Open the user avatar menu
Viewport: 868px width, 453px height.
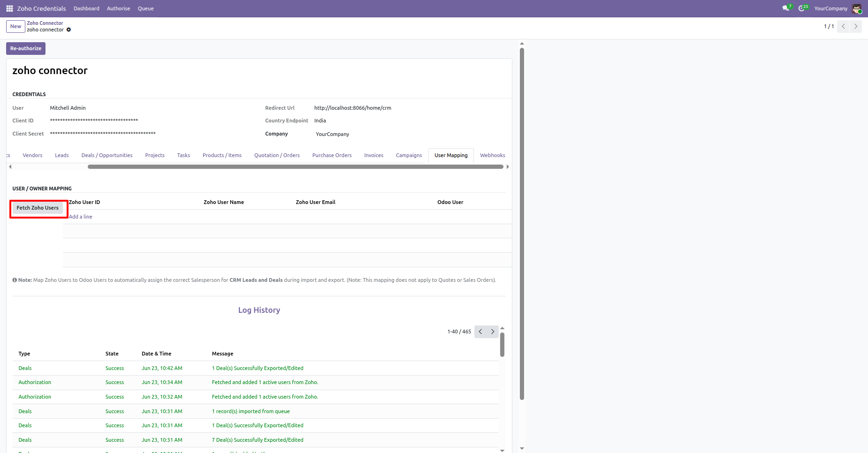click(857, 8)
